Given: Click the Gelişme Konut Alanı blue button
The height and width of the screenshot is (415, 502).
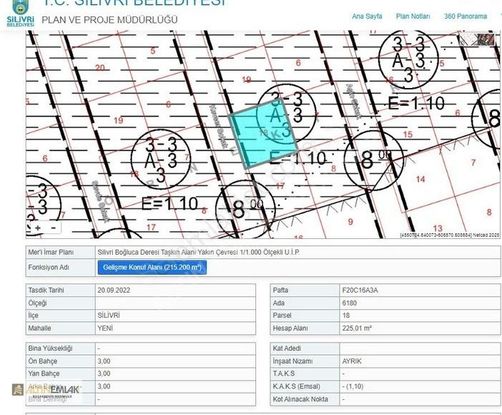Looking at the screenshot, I should tap(152, 267).
